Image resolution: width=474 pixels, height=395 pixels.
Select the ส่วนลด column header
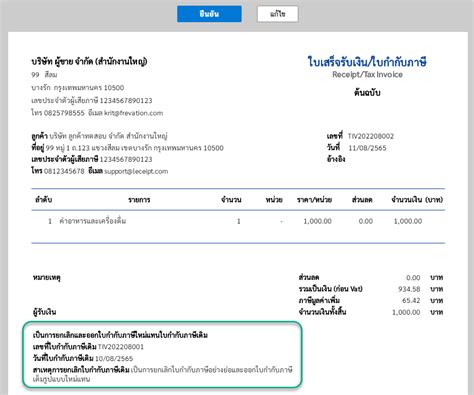click(362, 200)
